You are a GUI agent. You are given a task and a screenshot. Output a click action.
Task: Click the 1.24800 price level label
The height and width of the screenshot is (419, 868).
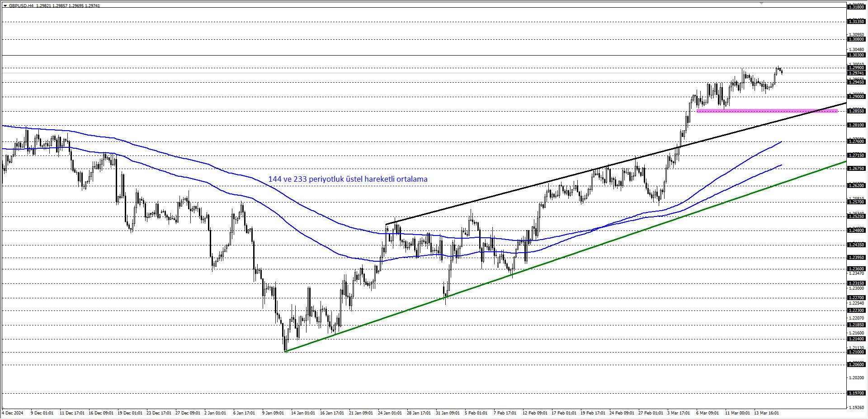tap(856, 231)
